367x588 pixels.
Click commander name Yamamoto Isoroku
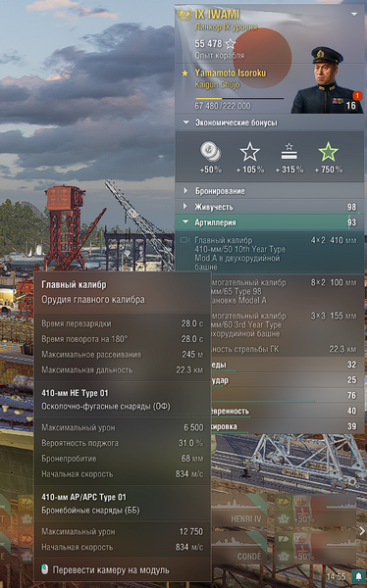(x=231, y=73)
